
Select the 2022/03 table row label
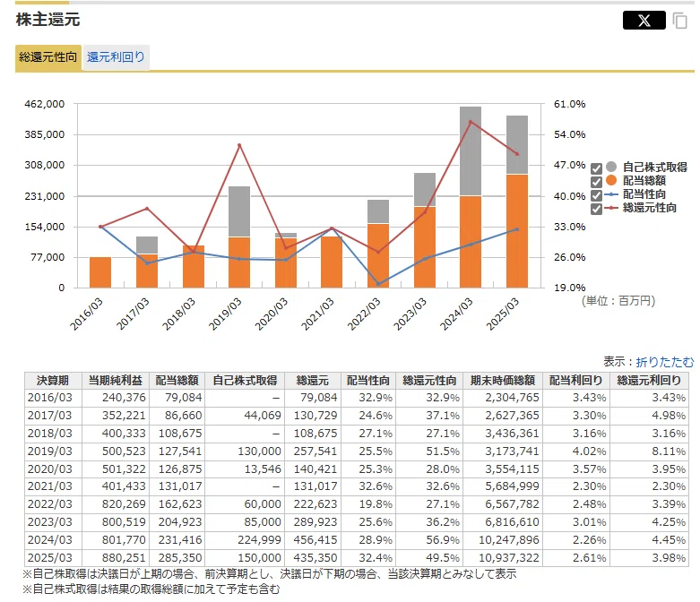49,504
